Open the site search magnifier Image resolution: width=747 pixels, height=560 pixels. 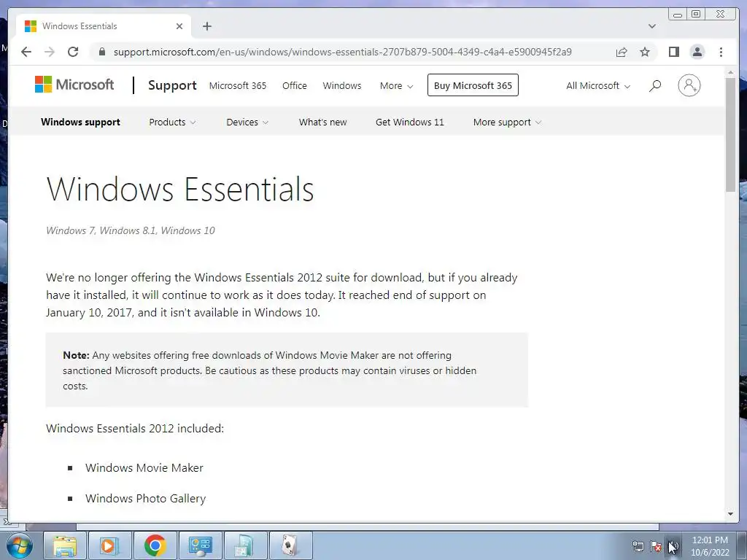point(655,86)
